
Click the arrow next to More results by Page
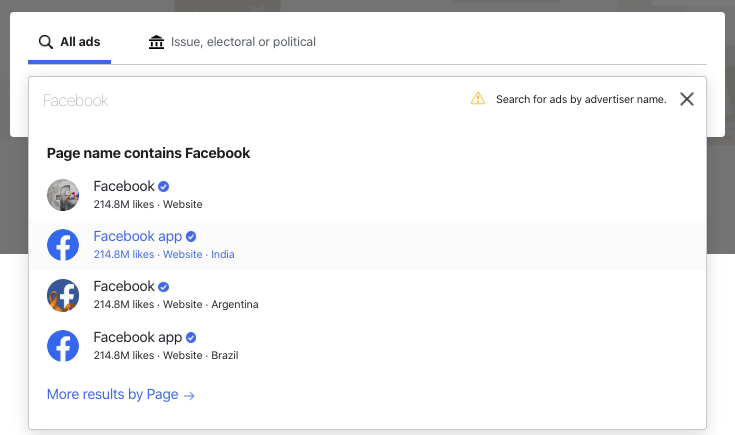pyautogui.click(x=189, y=396)
